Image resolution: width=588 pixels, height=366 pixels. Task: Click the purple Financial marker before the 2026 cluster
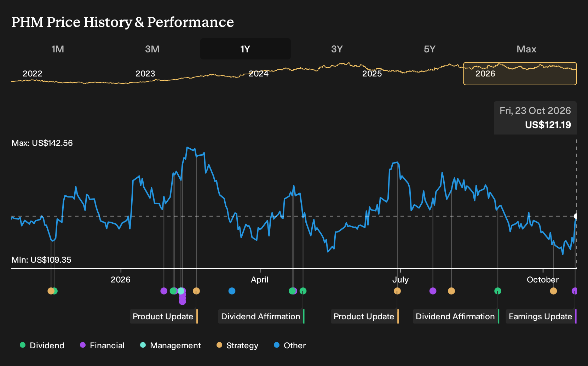[x=164, y=291]
